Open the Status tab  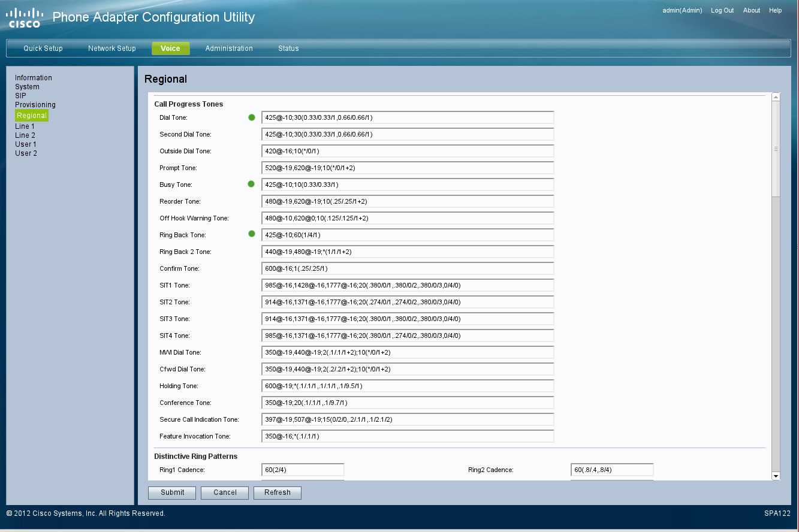(x=288, y=49)
